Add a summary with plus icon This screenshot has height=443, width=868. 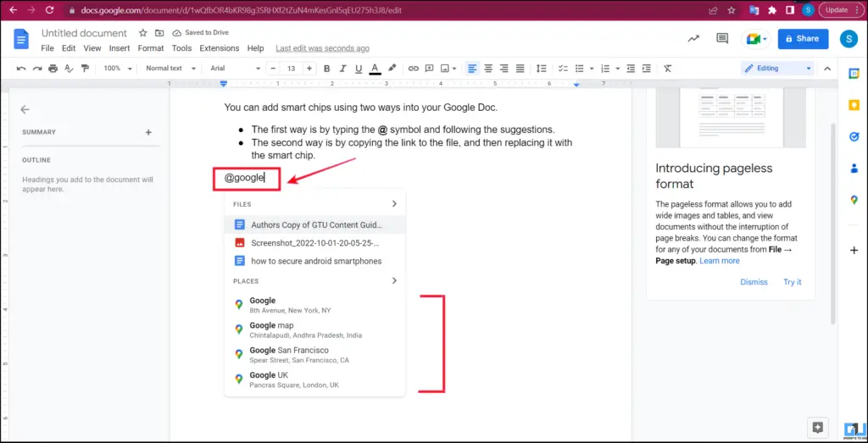click(148, 132)
